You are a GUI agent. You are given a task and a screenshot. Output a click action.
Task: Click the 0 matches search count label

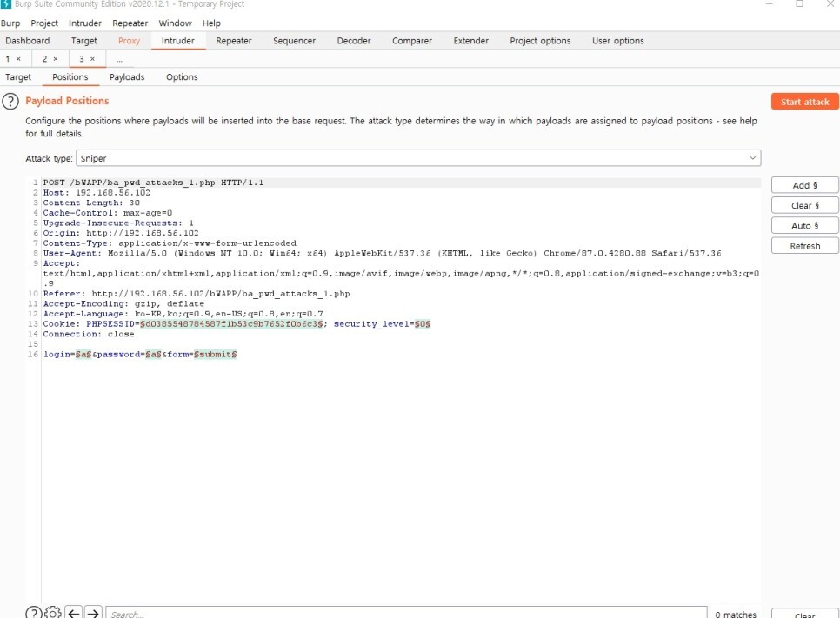coord(736,615)
